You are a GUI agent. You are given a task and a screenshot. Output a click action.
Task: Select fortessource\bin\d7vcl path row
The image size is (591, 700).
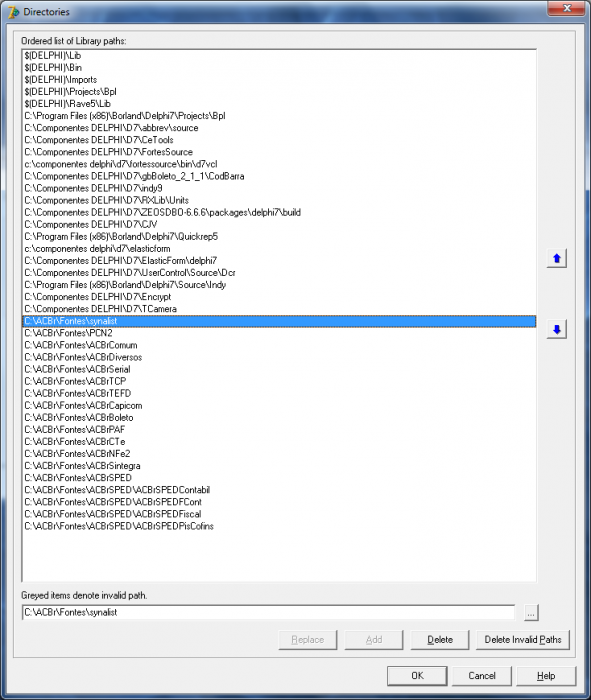tap(279, 164)
